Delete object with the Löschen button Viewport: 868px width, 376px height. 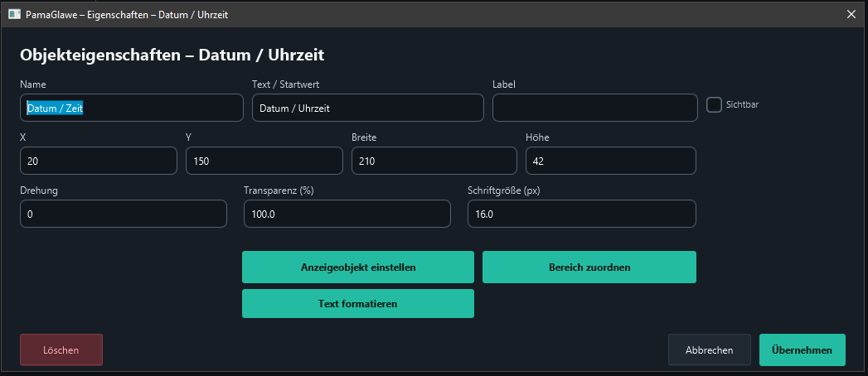pos(61,350)
